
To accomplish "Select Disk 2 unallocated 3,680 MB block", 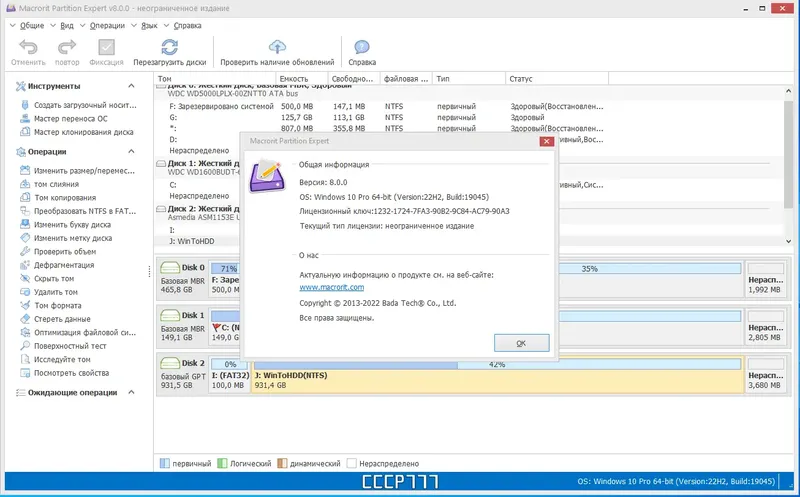I will pyautogui.click(x=765, y=375).
